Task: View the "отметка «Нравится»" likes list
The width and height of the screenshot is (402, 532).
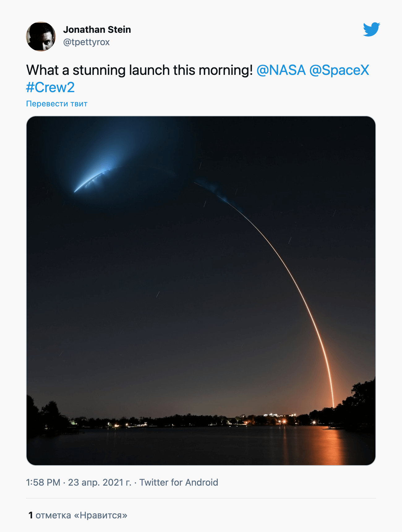Action: pos(81,515)
